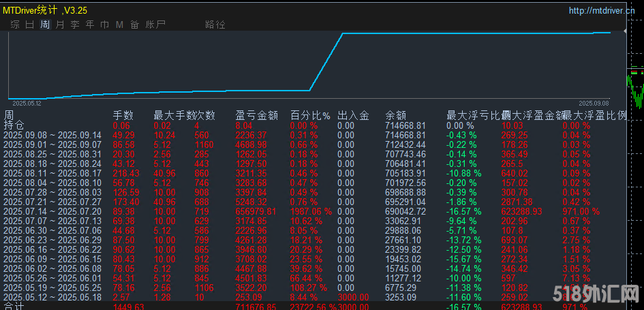Switch to the M tab
Viewport: 644px width, 310px height.
[119, 25]
